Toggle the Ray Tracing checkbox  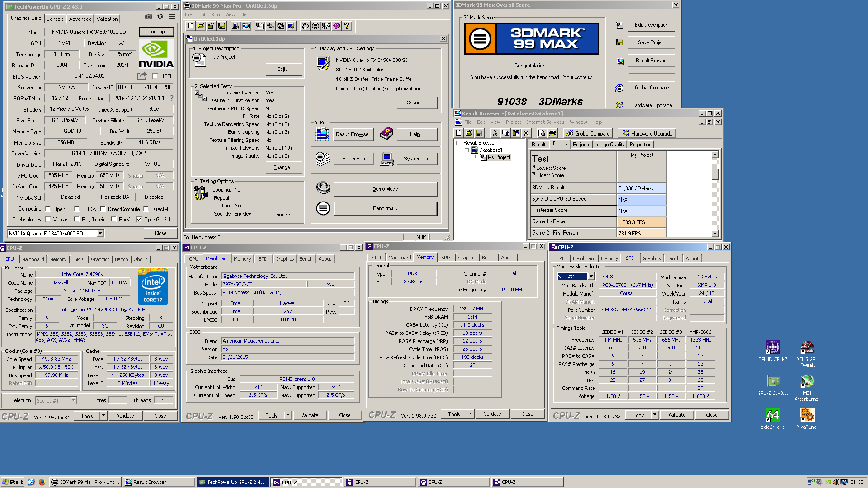[76, 220]
